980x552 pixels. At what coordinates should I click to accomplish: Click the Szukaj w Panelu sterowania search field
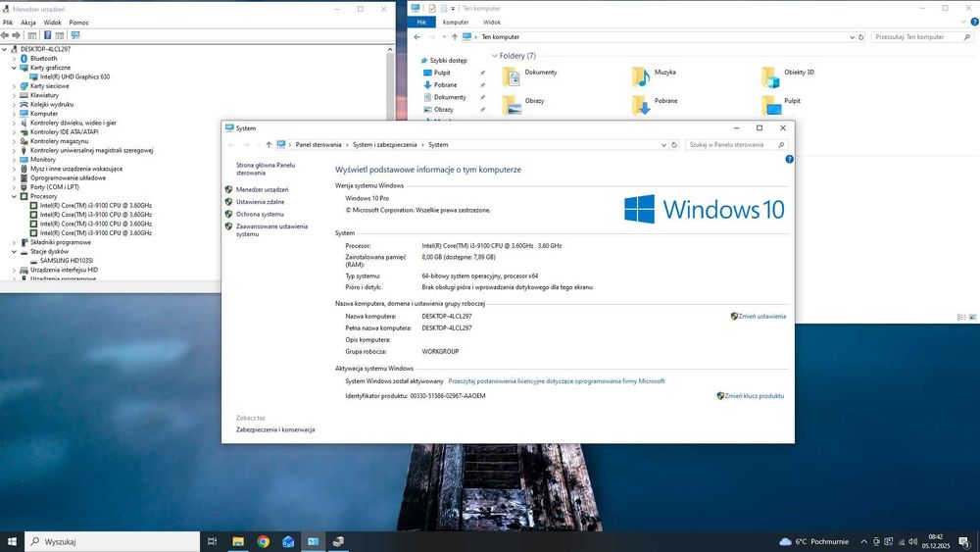(x=736, y=145)
